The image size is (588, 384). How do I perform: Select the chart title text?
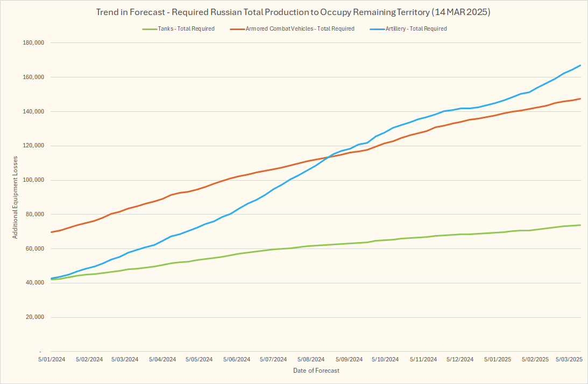(294, 12)
